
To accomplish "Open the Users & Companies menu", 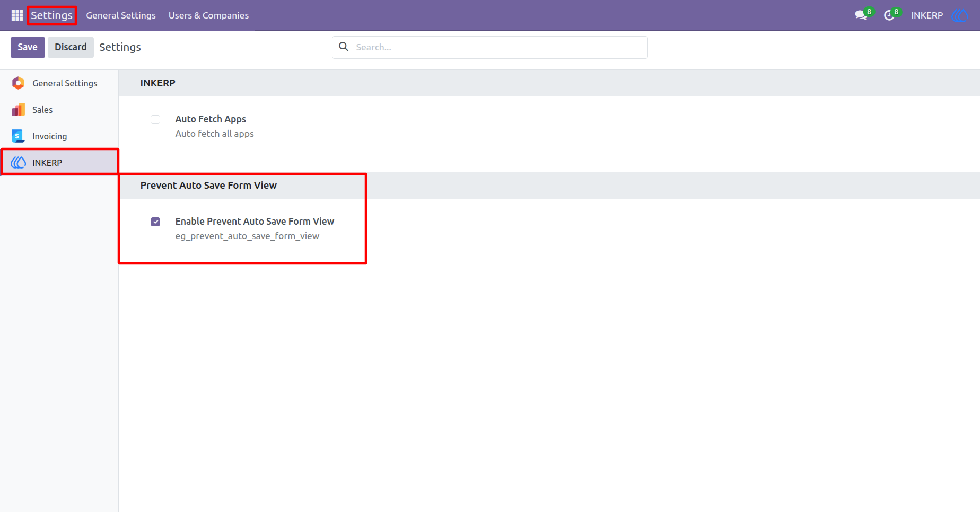I will click(208, 15).
